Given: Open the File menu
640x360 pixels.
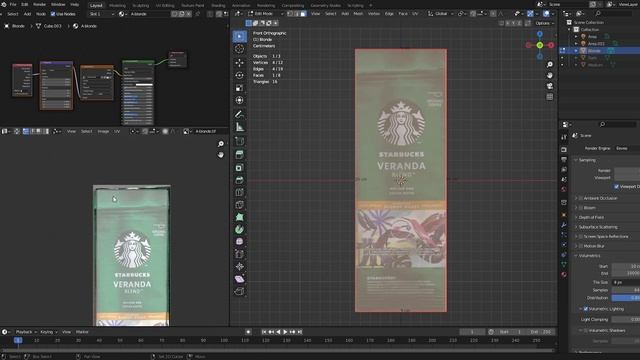Looking at the screenshot, I should [x=13, y=4].
